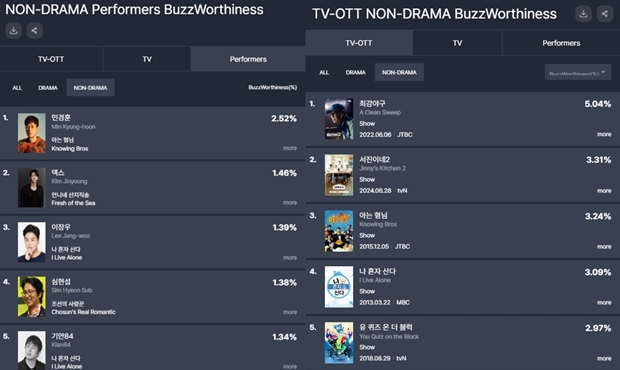
Task: Open You Quiz on the Block poster
Action: [339, 343]
